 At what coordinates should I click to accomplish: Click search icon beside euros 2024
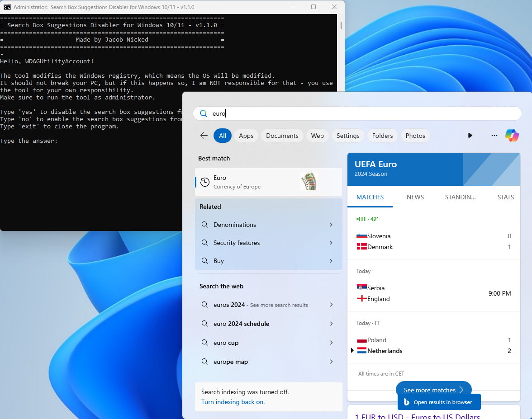pyautogui.click(x=204, y=305)
